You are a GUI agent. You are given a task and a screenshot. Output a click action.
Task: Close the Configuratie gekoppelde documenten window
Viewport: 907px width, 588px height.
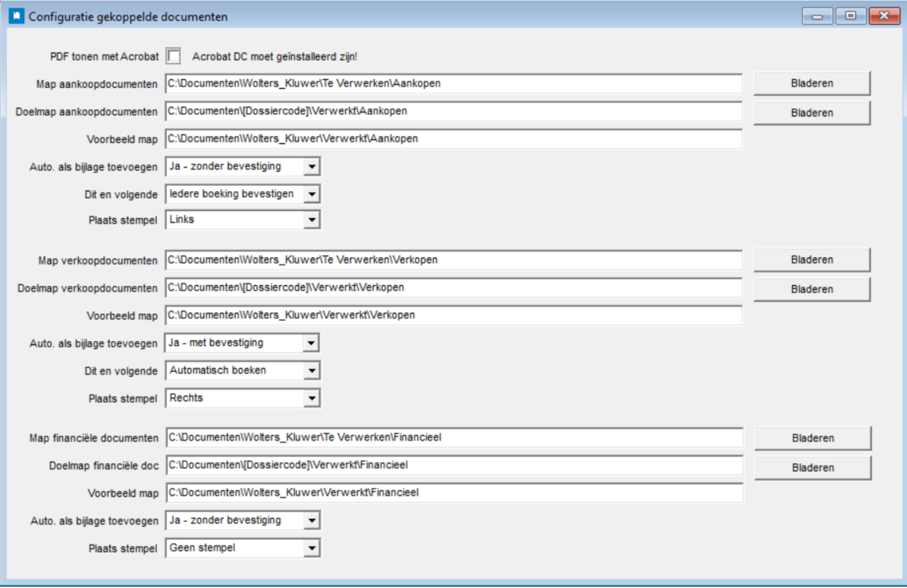[884, 16]
